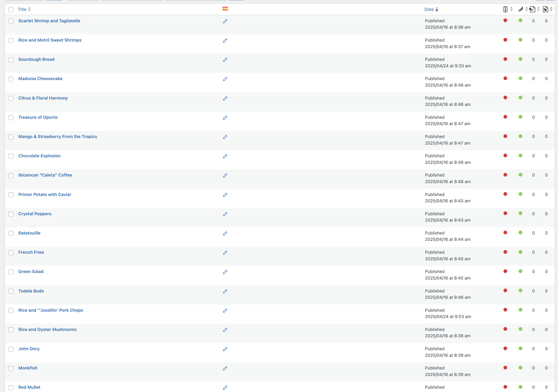The width and height of the screenshot is (558, 392).
Task: Edit Spanish translation of Rice and Oyster Mushrooms
Action: coord(225,330)
